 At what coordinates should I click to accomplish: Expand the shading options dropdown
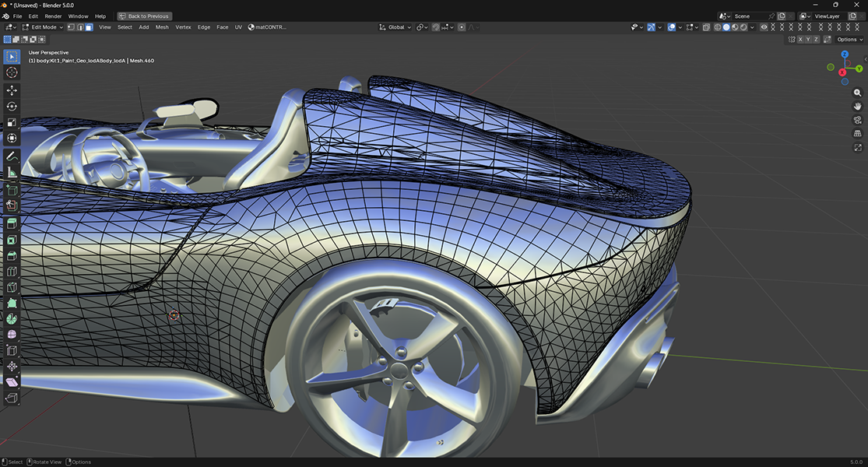(752, 27)
